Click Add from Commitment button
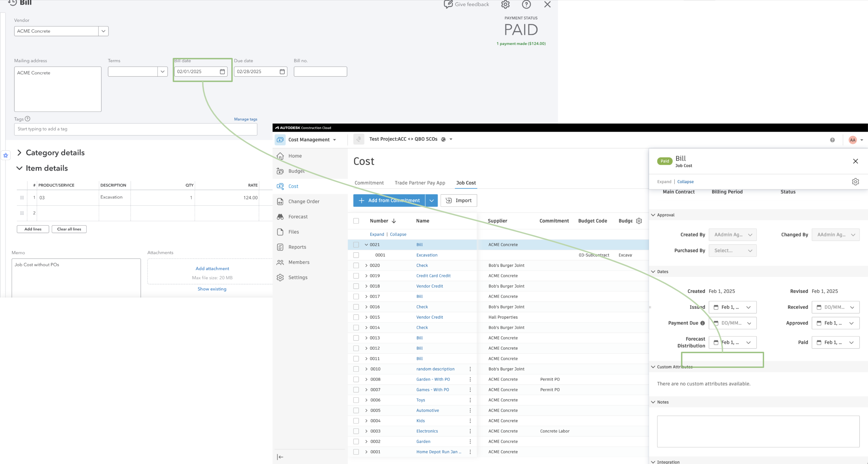The height and width of the screenshot is (464, 868). coord(389,200)
